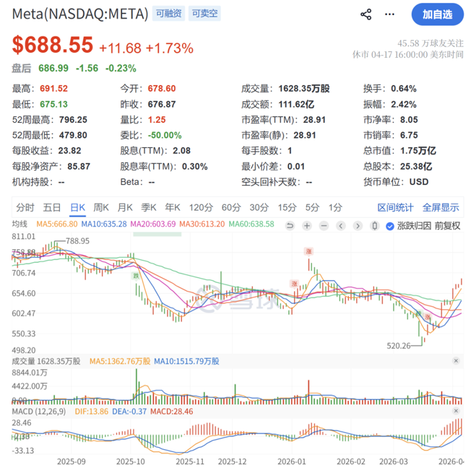Click the 区间统计 link
Viewport: 476px width, 470px height.
pyautogui.click(x=395, y=207)
